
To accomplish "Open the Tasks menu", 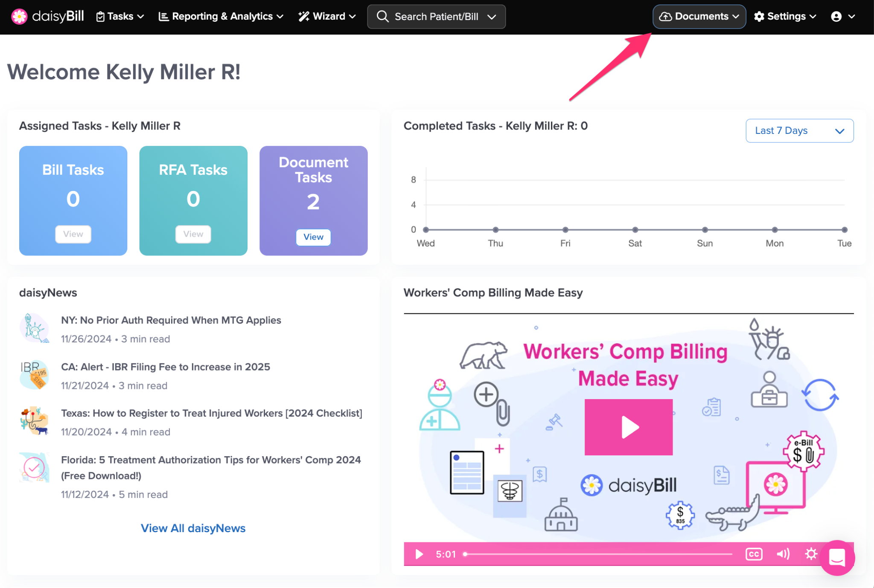I will pyautogui.click(x=120, y=17).
